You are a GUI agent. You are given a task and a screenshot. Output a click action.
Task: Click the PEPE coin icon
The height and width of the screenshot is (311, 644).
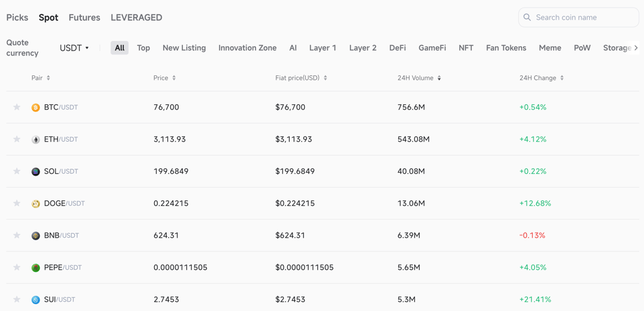pyautogui.click(x=36, y=268)
